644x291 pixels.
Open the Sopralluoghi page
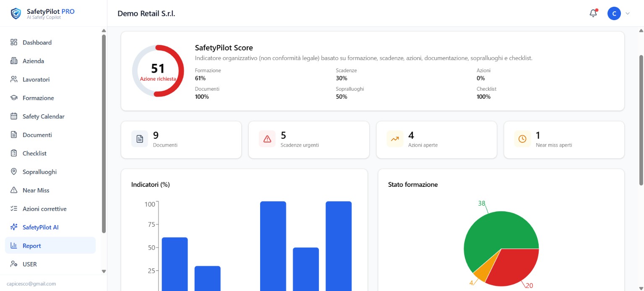pos(50,172)
